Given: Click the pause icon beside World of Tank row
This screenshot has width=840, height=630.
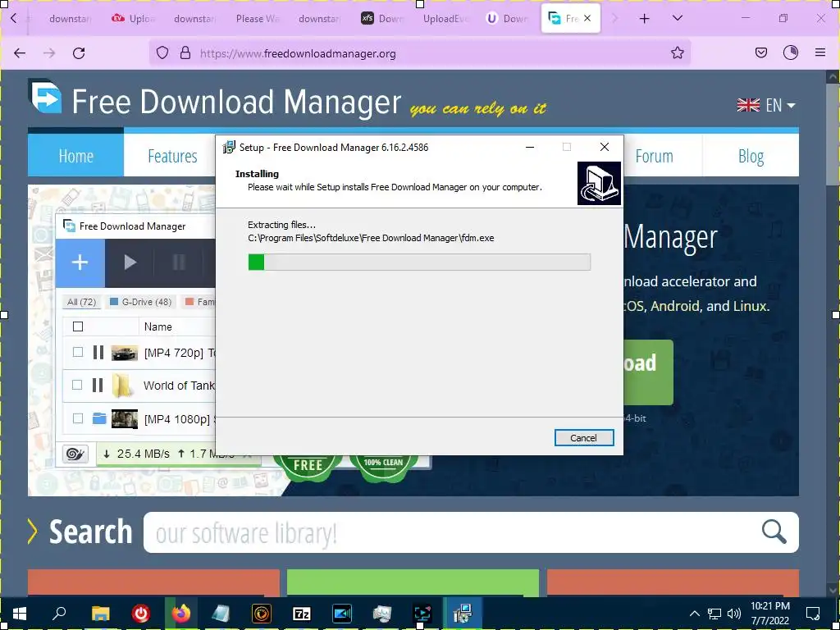Looking at the screenshot, I should click(98, 386).
